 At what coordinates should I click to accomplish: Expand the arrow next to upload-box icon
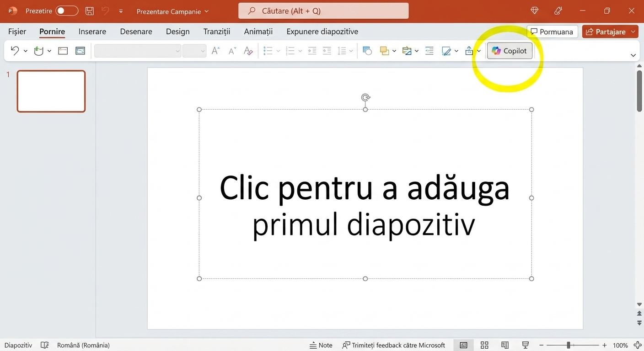(479, 51)
